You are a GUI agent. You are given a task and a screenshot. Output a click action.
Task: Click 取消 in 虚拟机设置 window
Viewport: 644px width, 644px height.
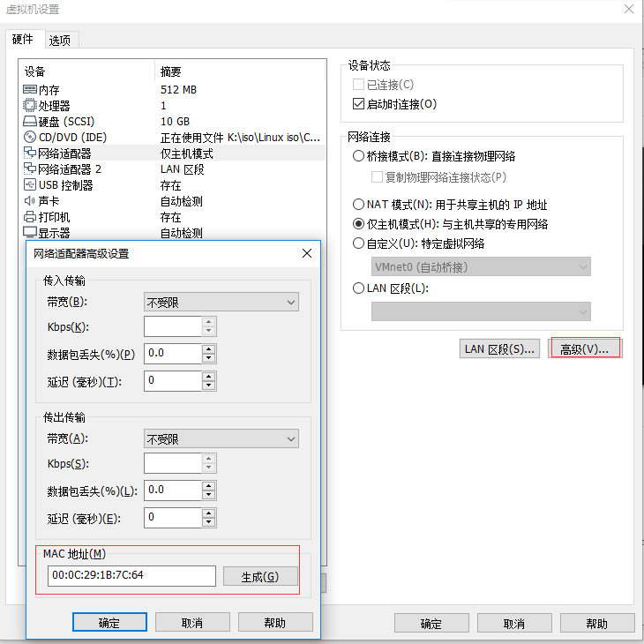(514, 623)
